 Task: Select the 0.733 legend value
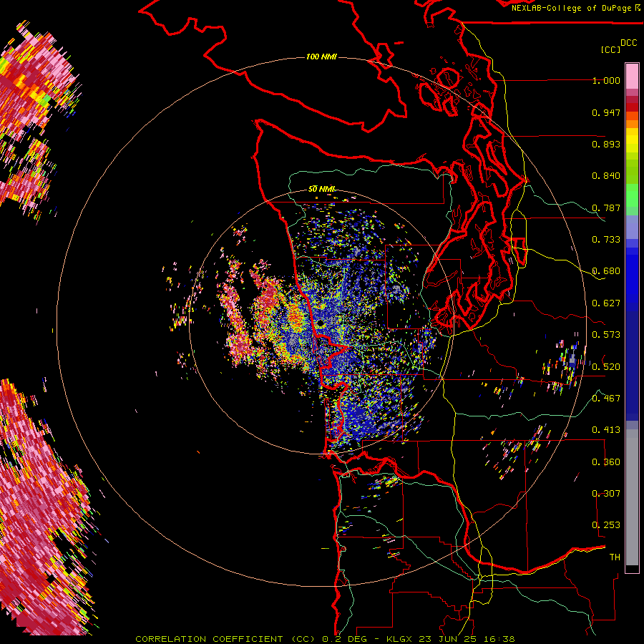click(606, 240)
